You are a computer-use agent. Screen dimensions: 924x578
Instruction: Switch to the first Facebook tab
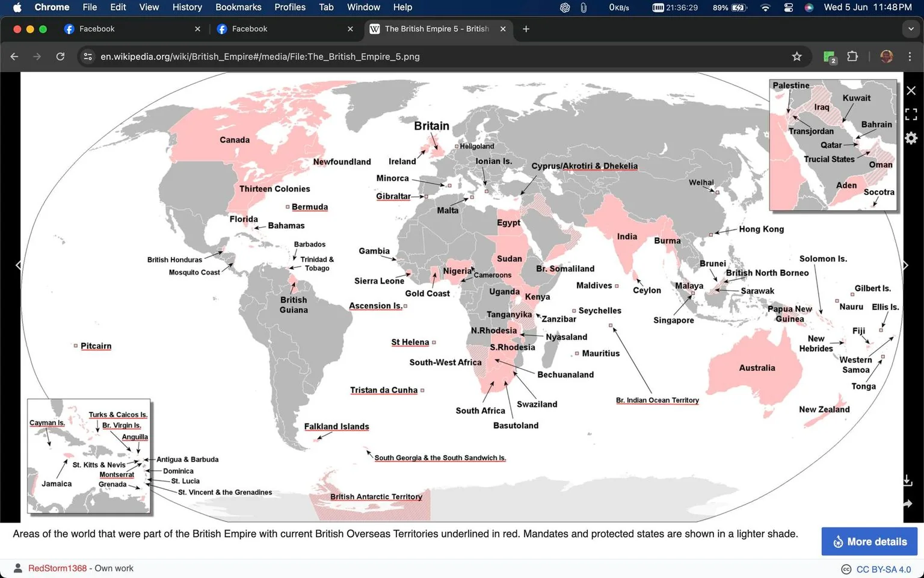132,29
